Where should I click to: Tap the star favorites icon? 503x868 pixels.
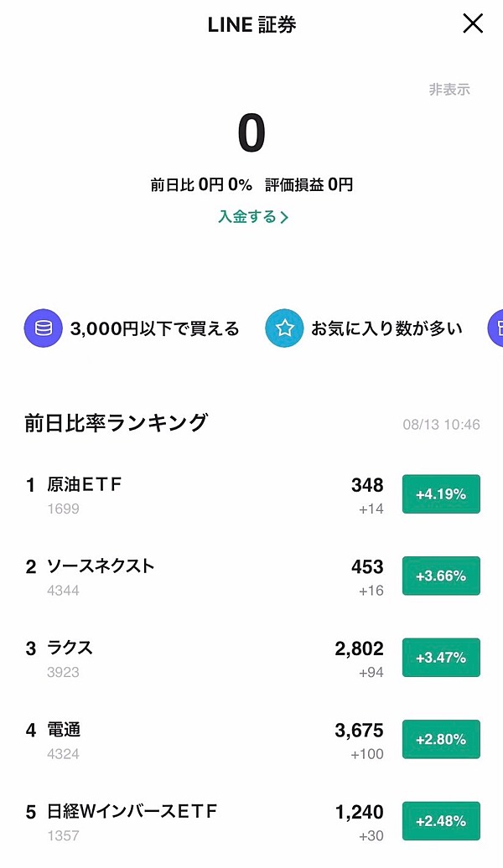(x=284, y=328)
